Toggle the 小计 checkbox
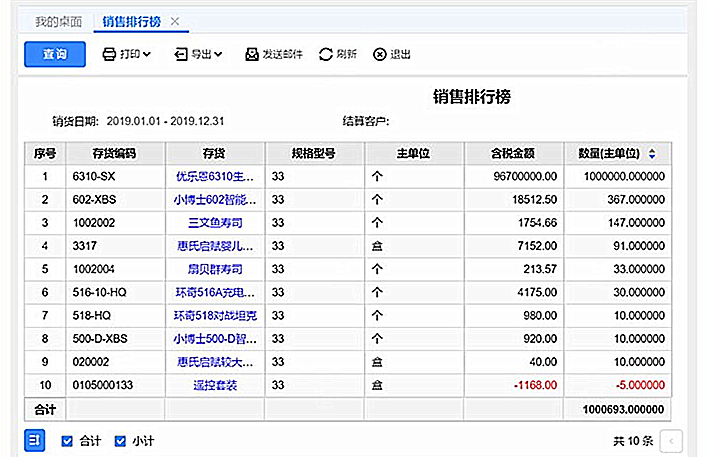Image resolution: width=708 pixels, height=457 pixels. [120, 441]
